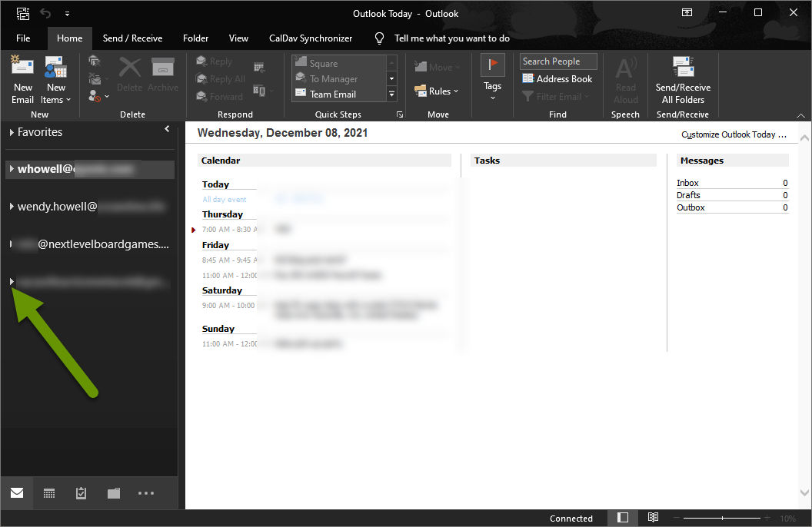Click the Ignore conversation icon

tap(94, 61)
